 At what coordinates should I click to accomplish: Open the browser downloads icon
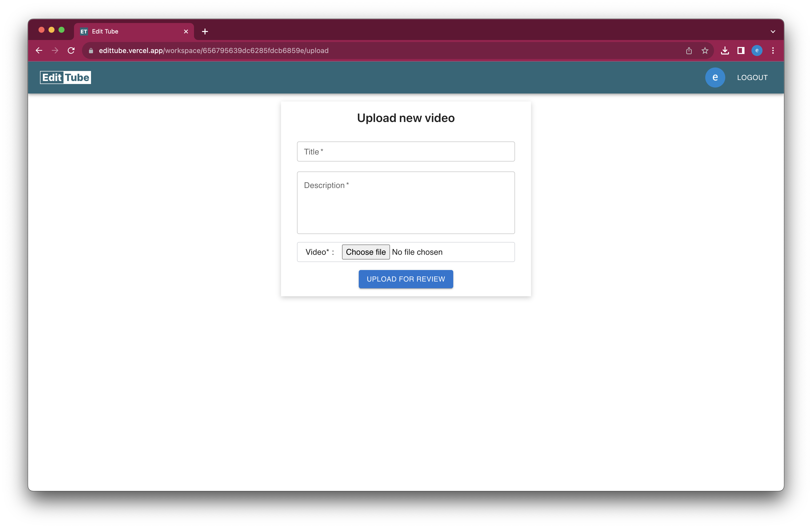[725, 50]
